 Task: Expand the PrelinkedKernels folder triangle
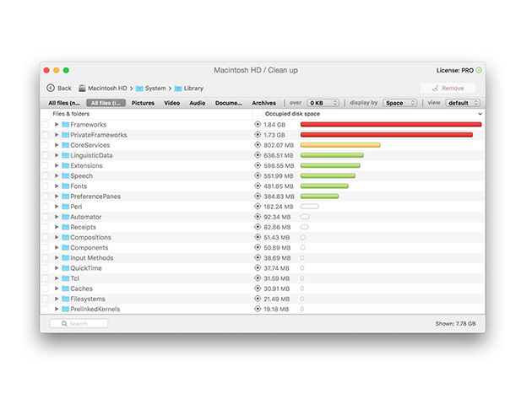[x=57, y=309]
